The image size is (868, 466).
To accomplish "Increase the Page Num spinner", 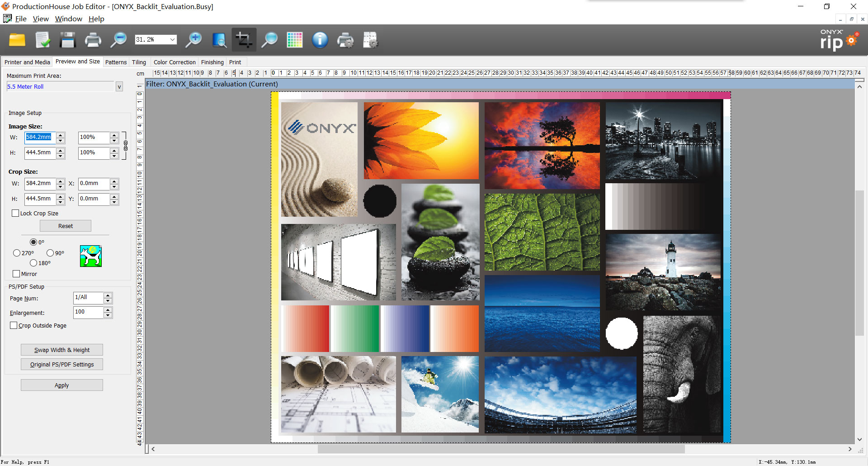I will point(108,295).
